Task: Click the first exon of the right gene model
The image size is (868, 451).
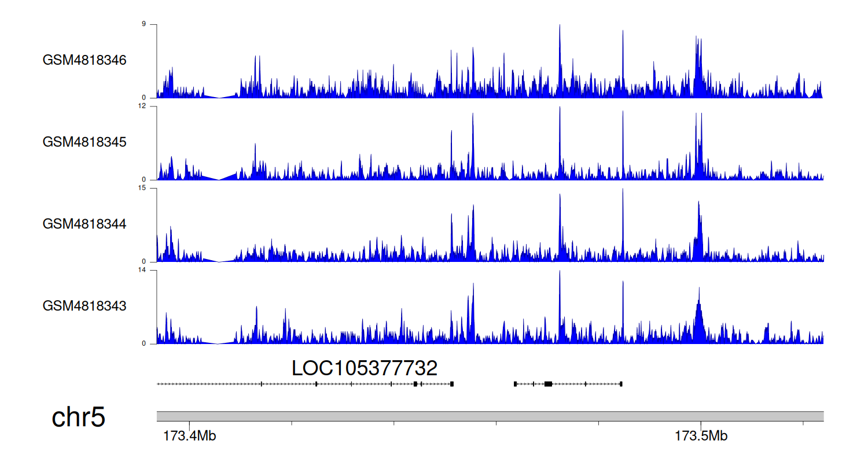Action: coord(515,384)
